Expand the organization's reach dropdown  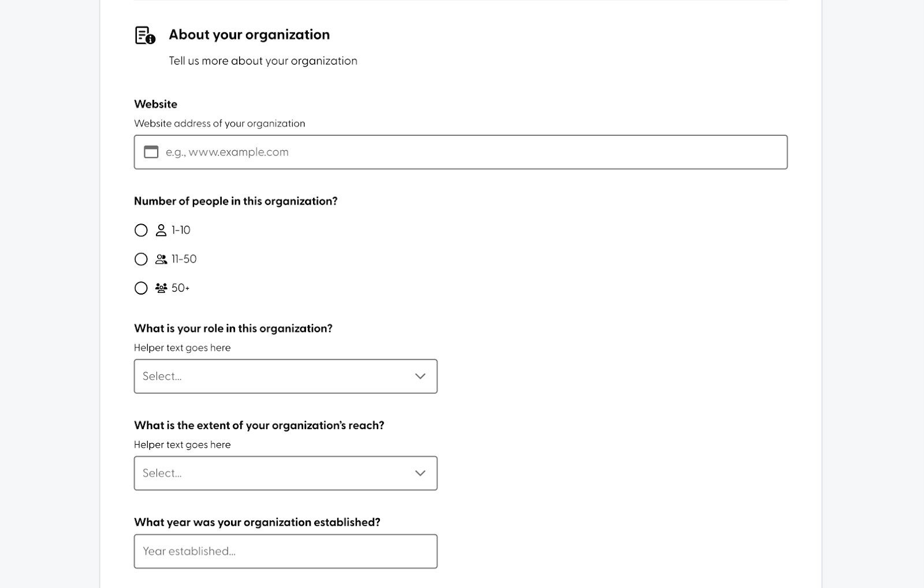(x=286, y=474)
